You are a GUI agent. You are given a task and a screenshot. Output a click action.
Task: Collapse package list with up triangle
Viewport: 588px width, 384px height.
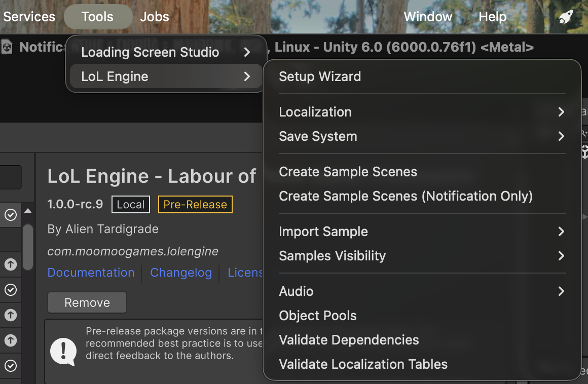28,211
